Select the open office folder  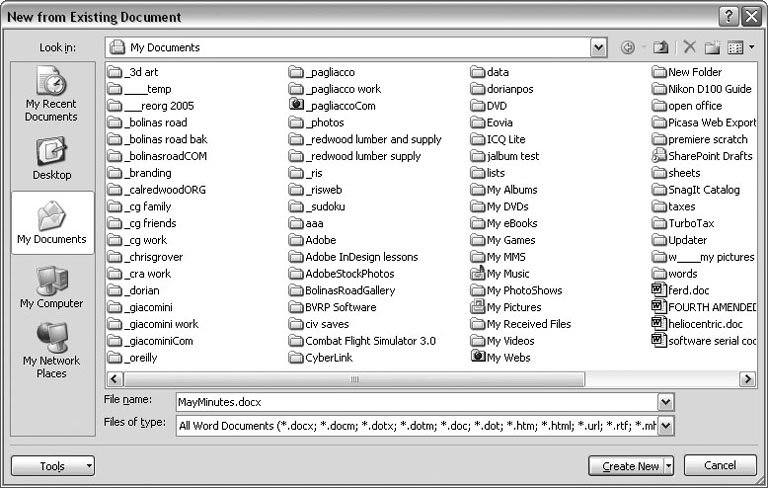[x=687, y=105]
